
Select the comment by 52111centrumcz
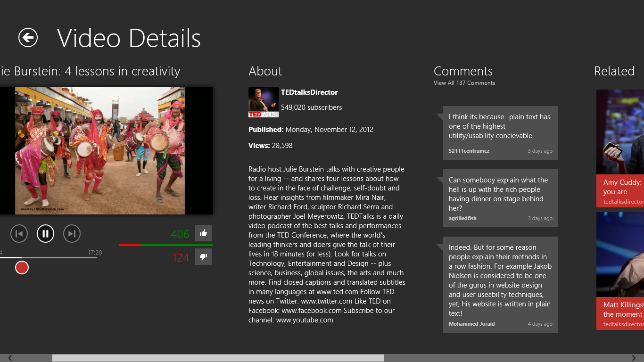(x=500, y=133)
